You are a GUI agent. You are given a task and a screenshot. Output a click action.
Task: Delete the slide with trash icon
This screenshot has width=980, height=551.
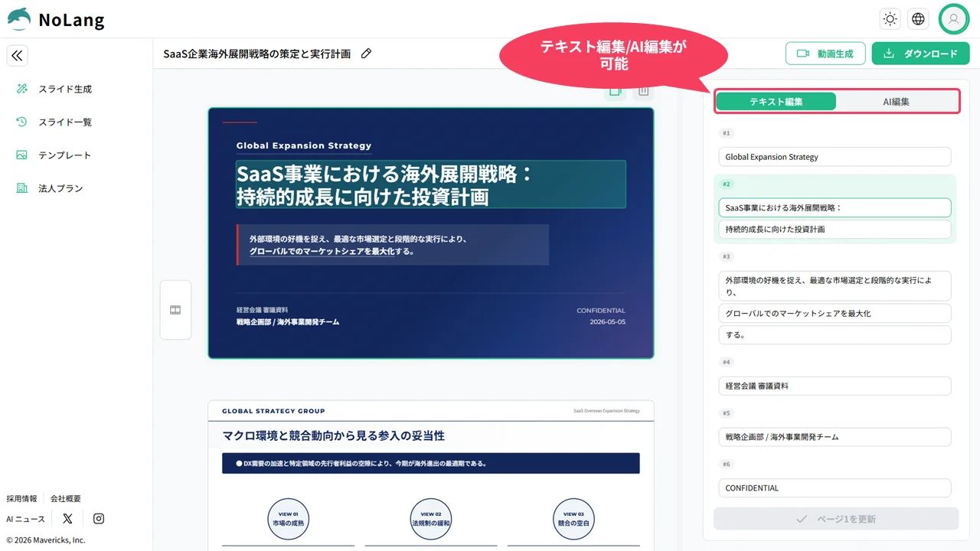click(643, 91)
